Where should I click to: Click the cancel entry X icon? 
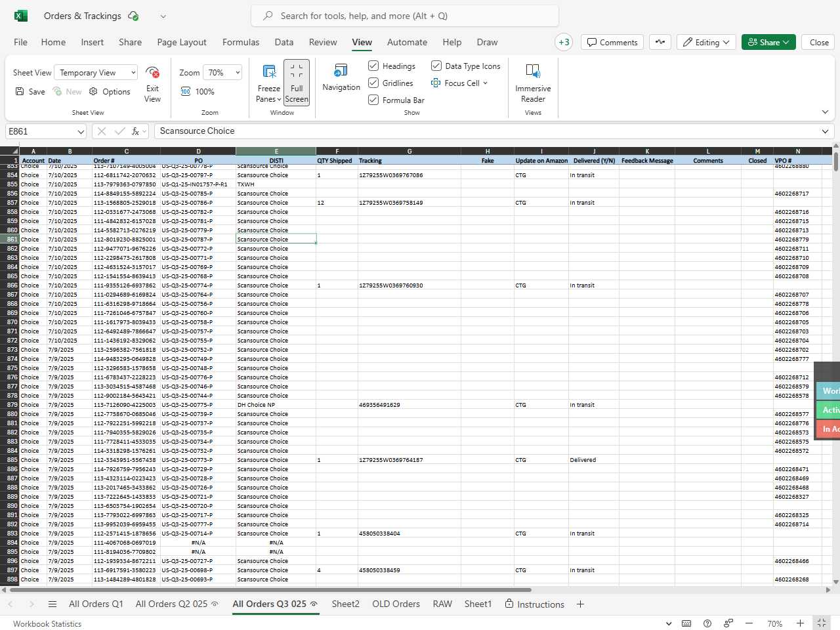[102, 131]
